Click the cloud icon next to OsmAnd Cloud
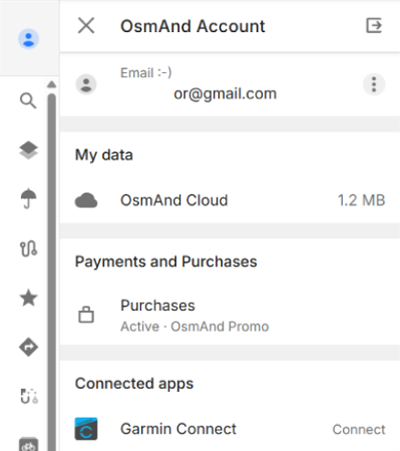 (86, 200)
